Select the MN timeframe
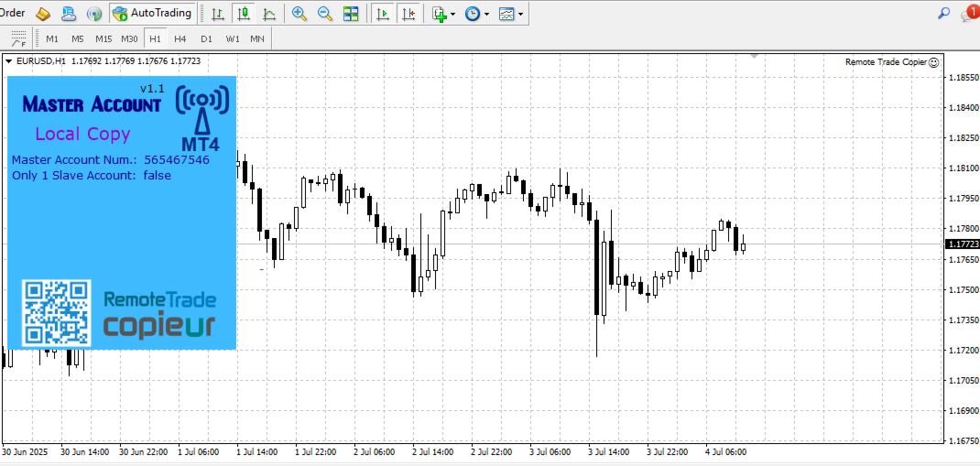Image resolution: width=980 pixels, height=466 pixels. (x=256, y=38)
